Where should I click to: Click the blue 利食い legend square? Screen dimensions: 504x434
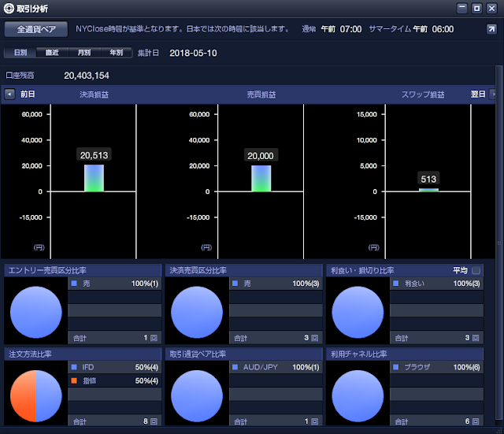click(x=396, y=284)
